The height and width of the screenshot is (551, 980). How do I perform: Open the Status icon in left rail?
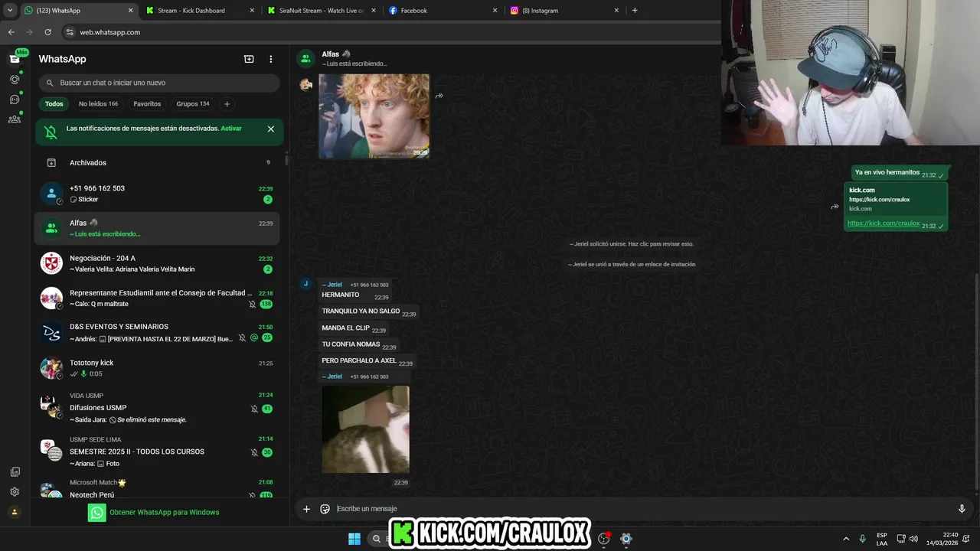coord(15,79)
